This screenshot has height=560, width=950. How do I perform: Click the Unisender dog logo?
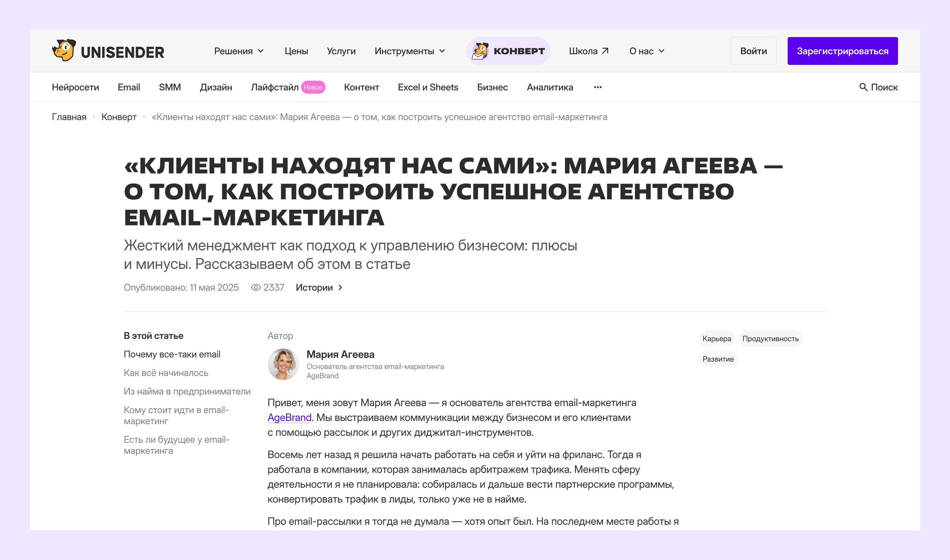coord(64,50)
